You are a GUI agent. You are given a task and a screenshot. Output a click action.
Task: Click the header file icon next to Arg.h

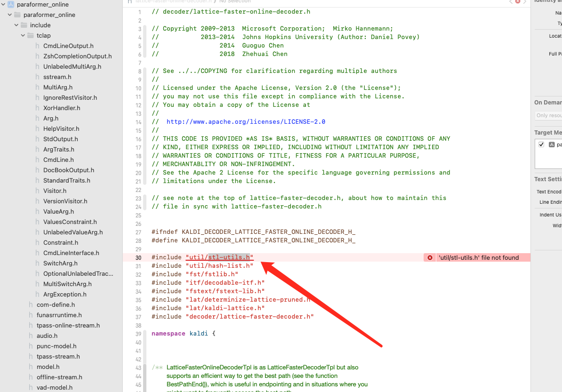tap(37, 119)
